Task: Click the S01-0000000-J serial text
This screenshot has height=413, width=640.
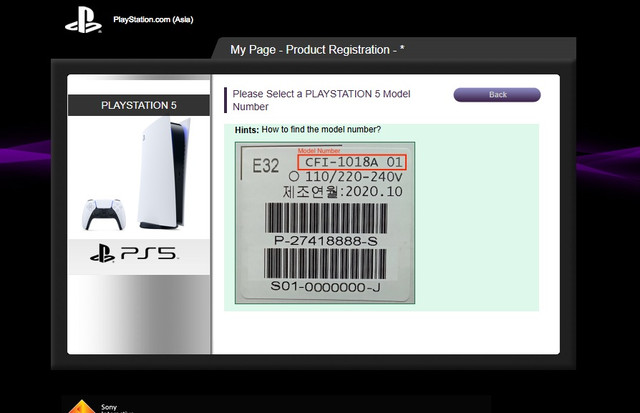Action: click(325, 287)
